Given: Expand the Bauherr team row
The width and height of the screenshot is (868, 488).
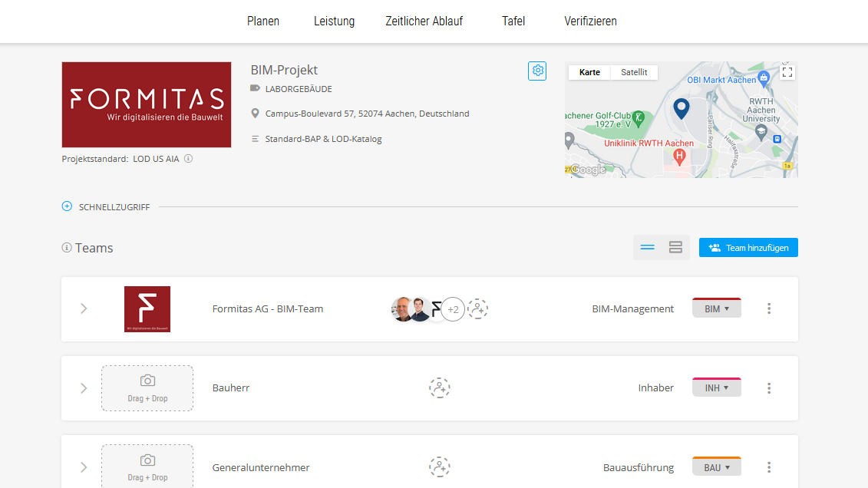Looking at the screenshot, I should pos(84,388).
